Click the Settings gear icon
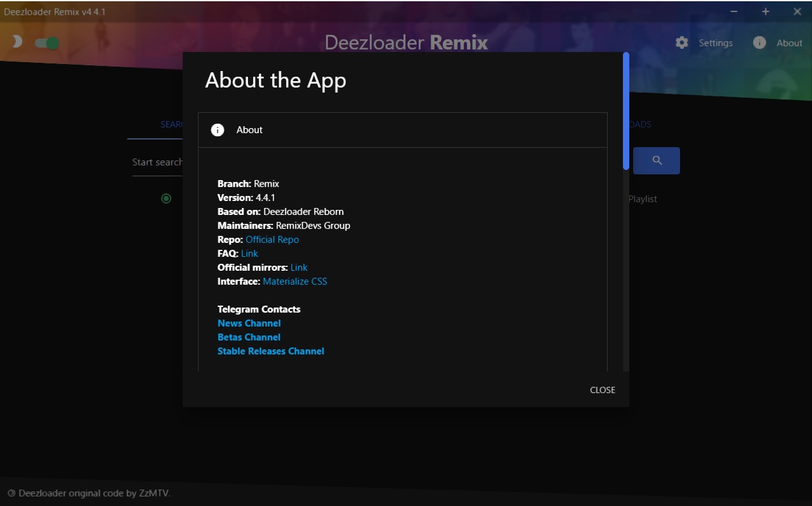The image size is (812, 506). [x=682, y=42]
